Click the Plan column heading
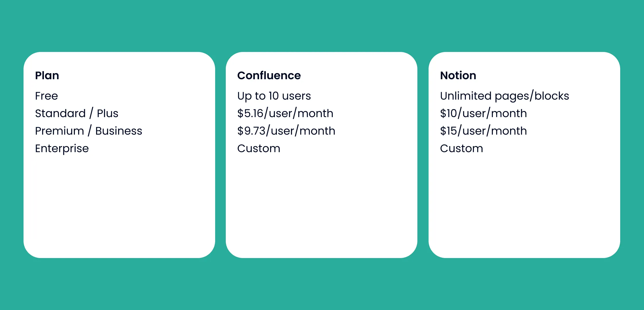 [x=47, y=75]
